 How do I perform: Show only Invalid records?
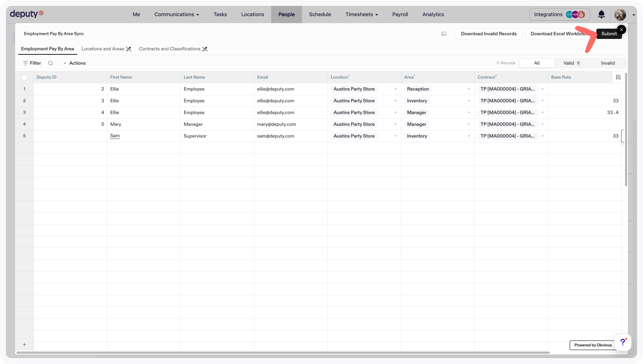pyautogui.click(x=608, y=63)
